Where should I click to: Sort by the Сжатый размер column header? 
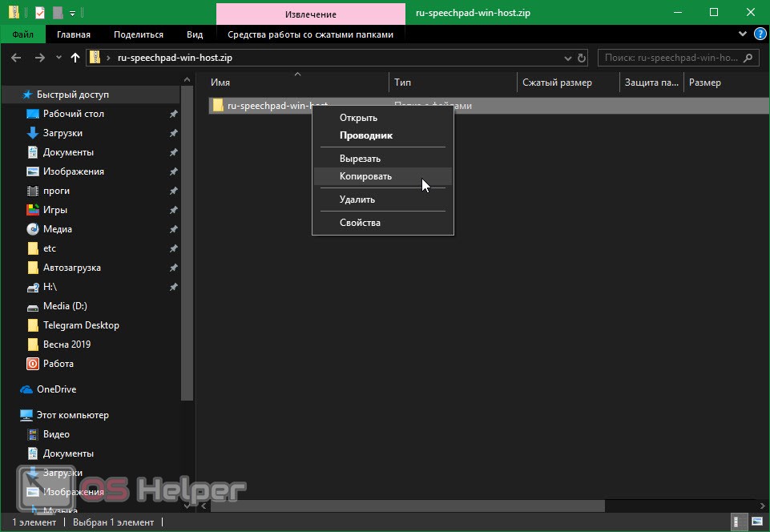pos(557,83)
